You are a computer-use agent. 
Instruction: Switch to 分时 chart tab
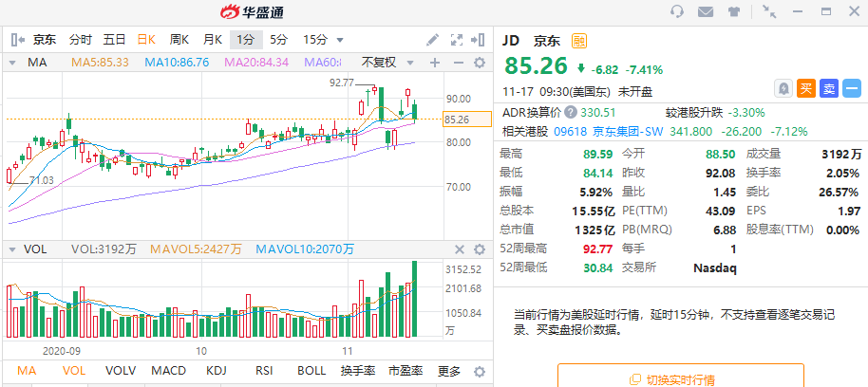coord(81,40)
